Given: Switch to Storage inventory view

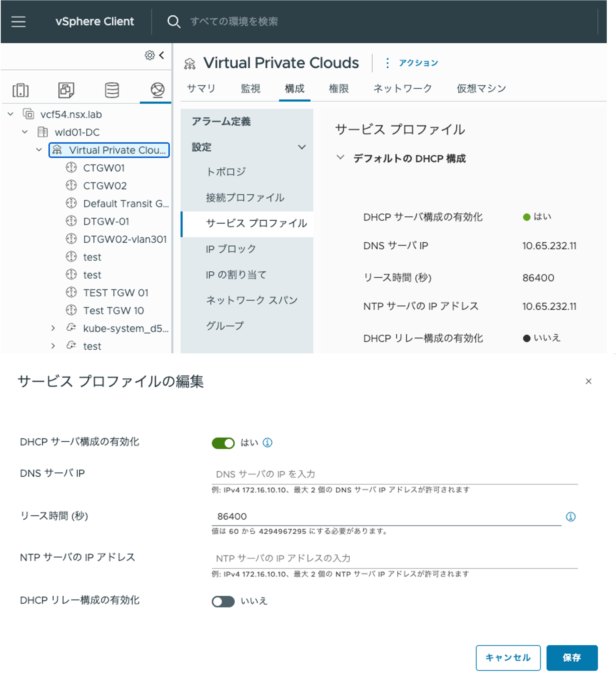Looking at the screenshot, I should [x=112, y=90].
